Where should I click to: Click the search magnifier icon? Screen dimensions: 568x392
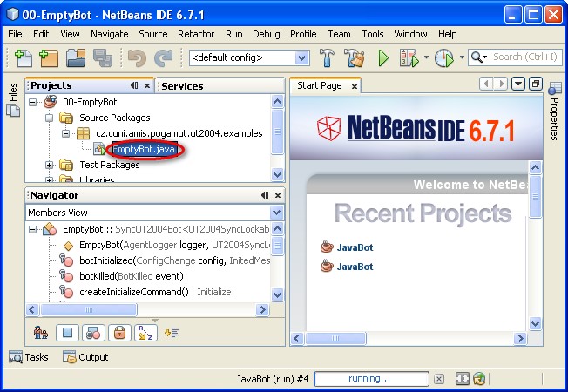[477, 57]
